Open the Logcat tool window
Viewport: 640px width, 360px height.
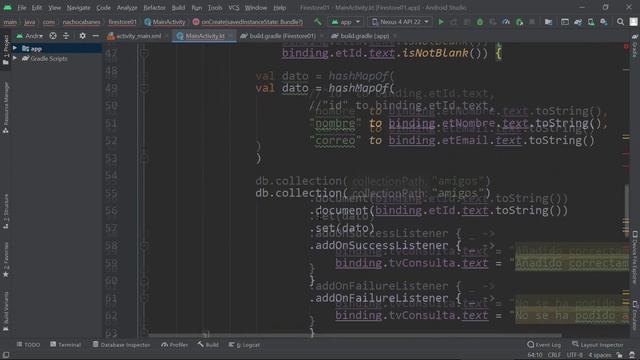pyautogui.click(x=244, y=345)
